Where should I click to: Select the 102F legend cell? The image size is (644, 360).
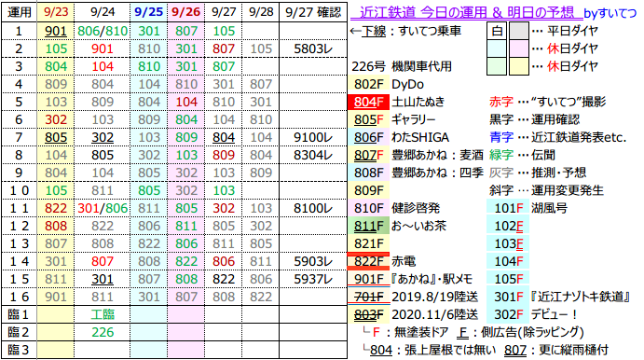point(509,226)
